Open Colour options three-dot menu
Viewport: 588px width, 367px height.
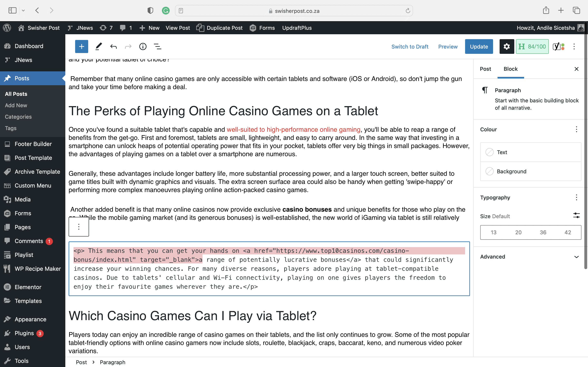pos(576,129)
